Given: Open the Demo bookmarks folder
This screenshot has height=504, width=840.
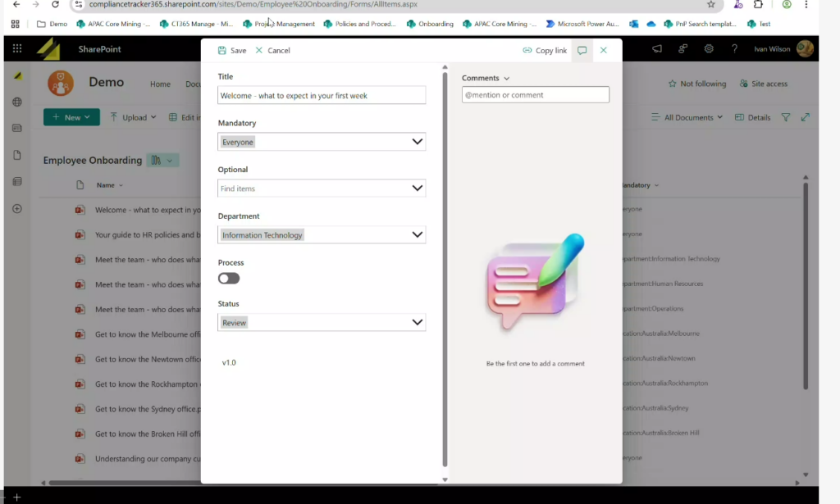Looking at the screenshot, I should (x=52, y=24).
